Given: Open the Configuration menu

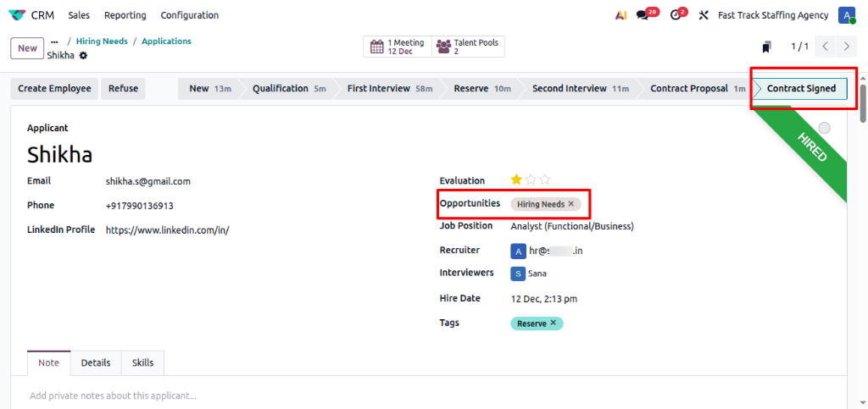Looking at the screenshot, I should [189, 15].
